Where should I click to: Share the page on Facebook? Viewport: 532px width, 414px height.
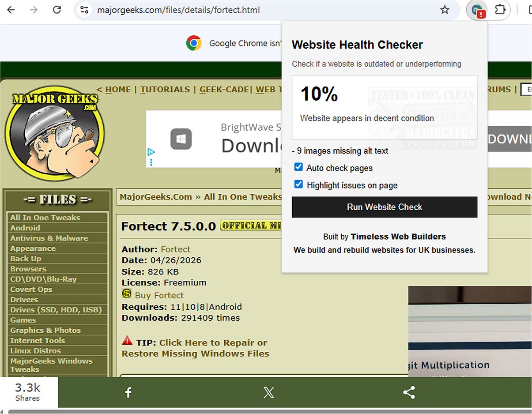pos(128,392)
